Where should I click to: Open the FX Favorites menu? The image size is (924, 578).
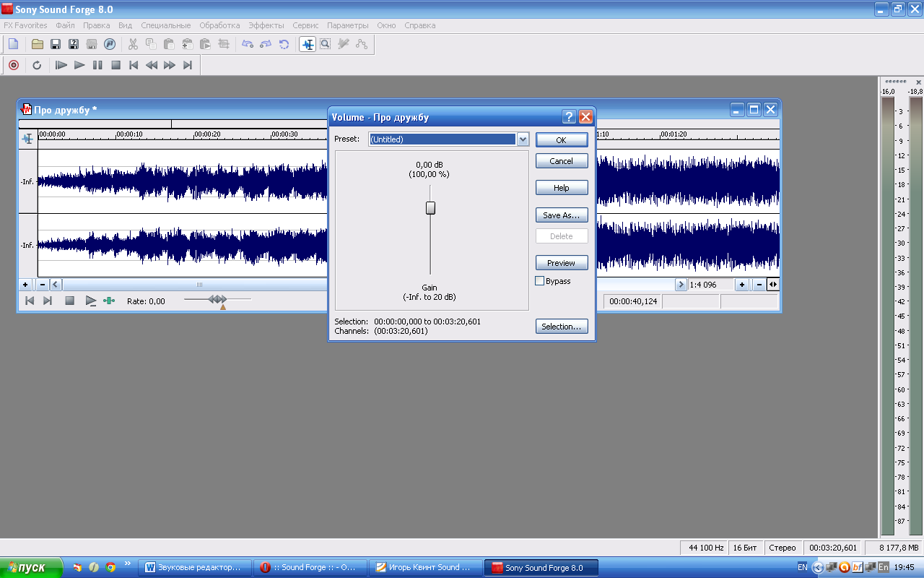click(x=25, y=25)
